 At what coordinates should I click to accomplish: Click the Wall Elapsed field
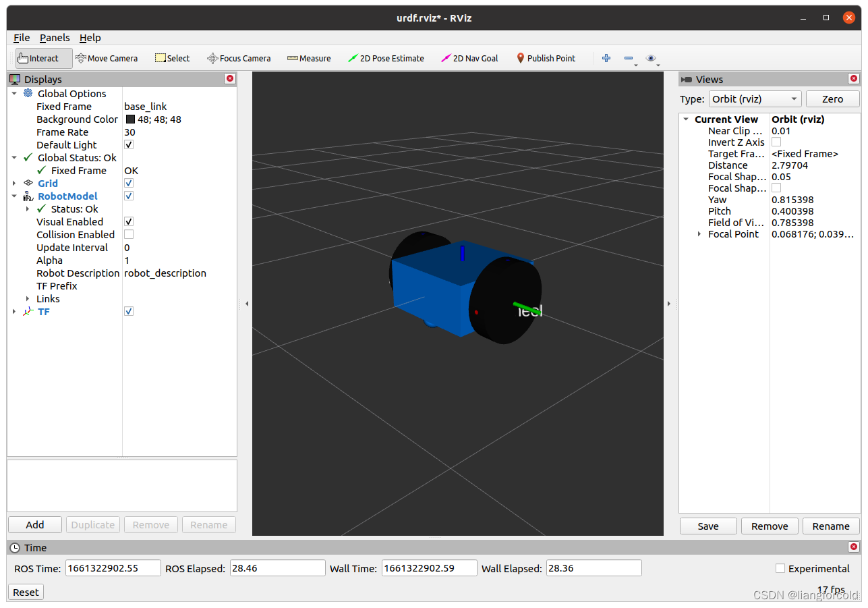594,568
